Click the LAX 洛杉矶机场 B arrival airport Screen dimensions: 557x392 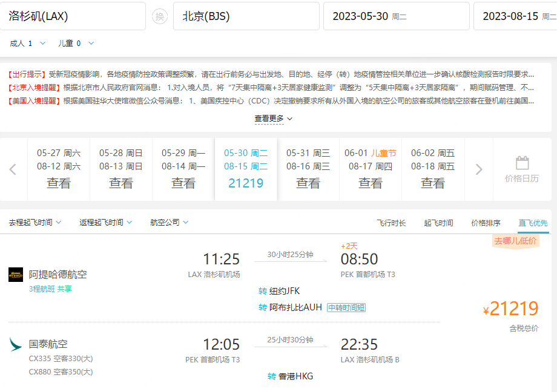[370, 360]
